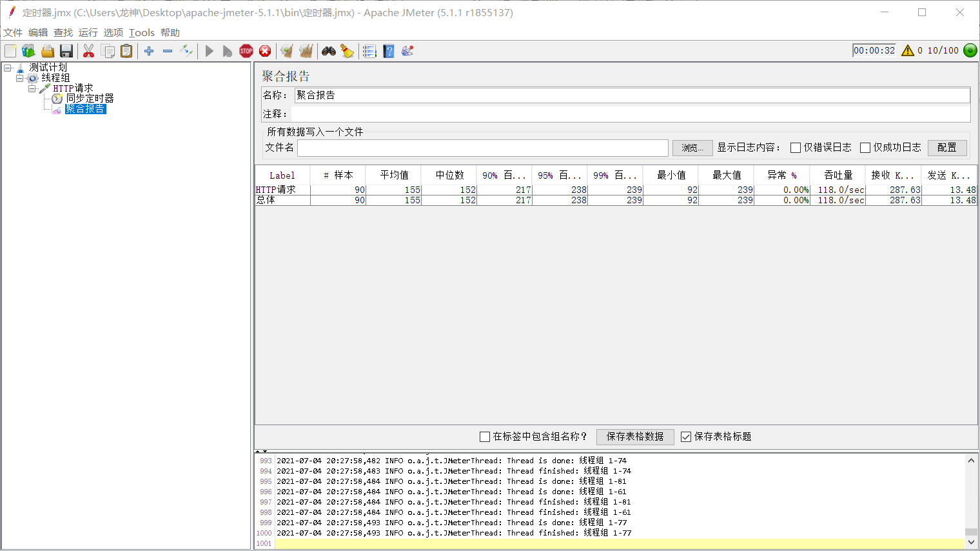The height and width of the screenshot is (551, 980).
Task: Clear current results with single broom icon
Action: [x=287, y=51]
